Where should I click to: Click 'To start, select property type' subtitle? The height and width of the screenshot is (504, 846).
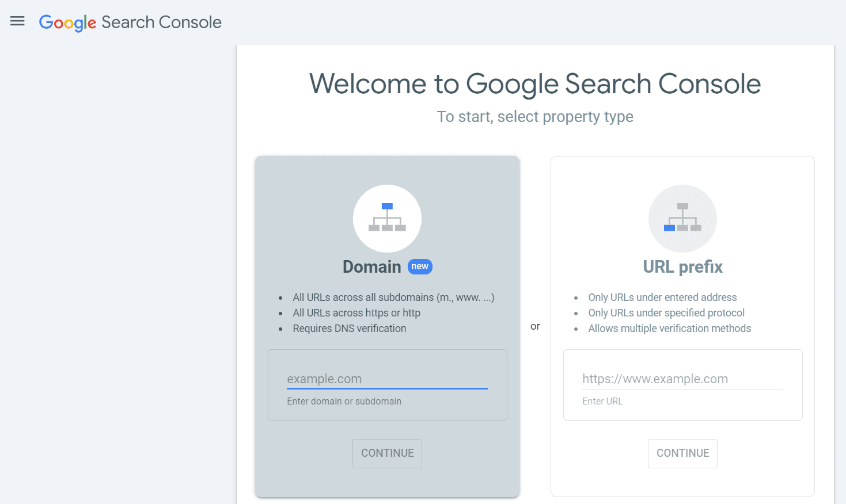(535, 117)
